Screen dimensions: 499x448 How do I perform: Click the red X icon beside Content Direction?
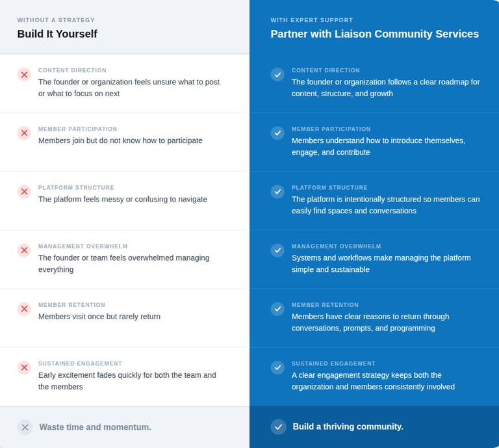point(24,75)
